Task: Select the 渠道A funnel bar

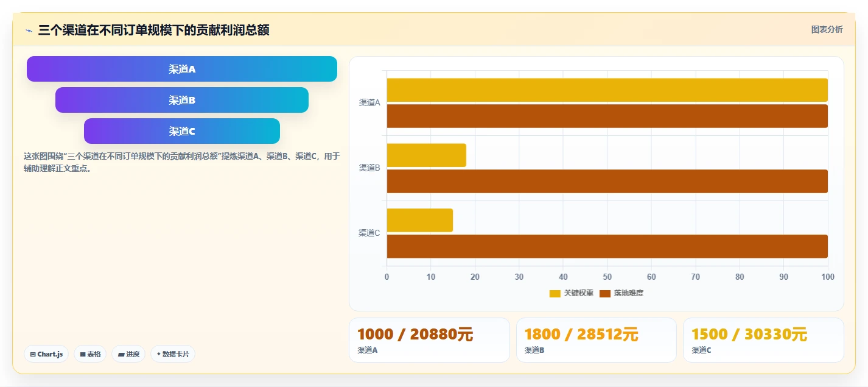Action: click(x=182, y=69)
